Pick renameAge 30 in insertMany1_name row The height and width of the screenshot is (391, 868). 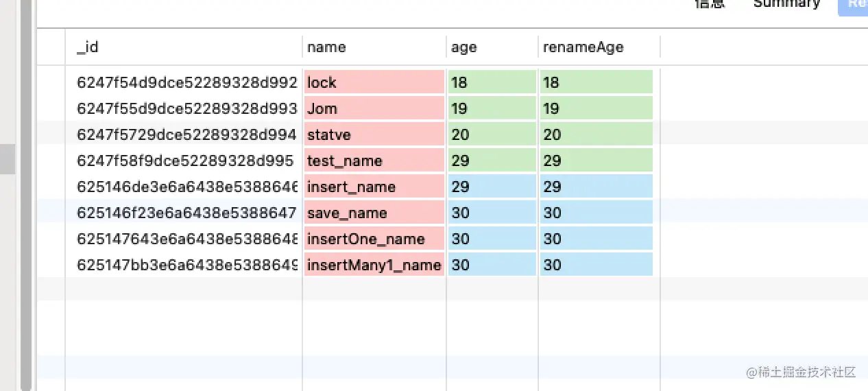click(596, 265)
